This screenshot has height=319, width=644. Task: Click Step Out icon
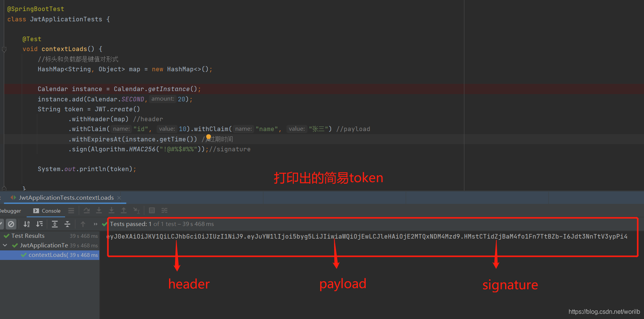124,210
